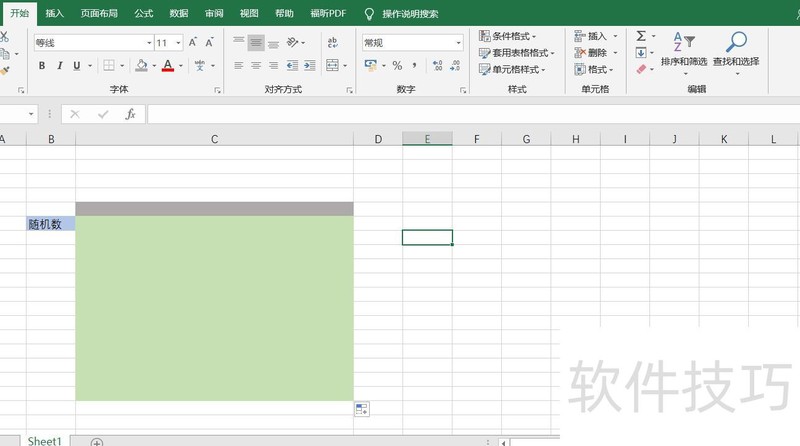Switch to 数据 tab
The image size is (800, 446).
pos(179,13)
